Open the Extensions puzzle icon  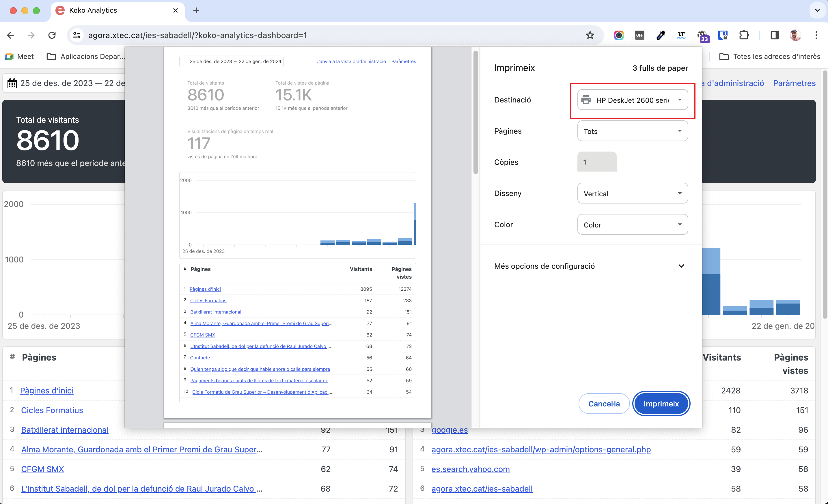[x=744, y=35]
